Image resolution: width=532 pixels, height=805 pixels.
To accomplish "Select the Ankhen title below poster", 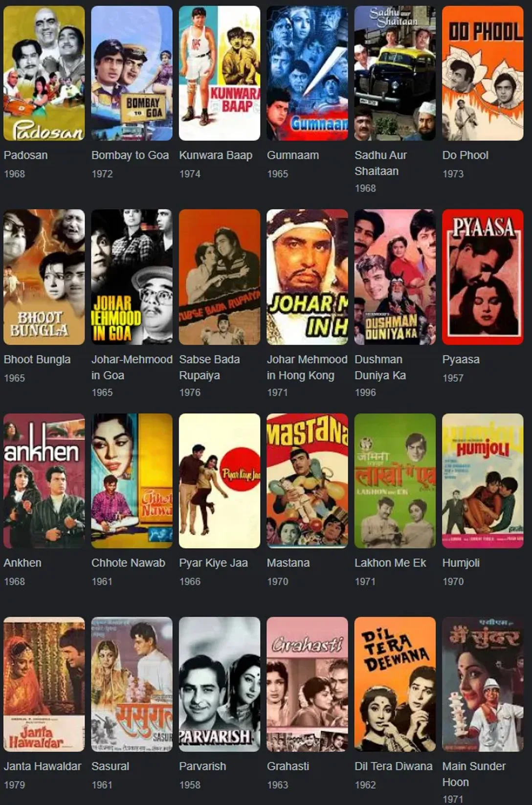I will click(22, 563).
